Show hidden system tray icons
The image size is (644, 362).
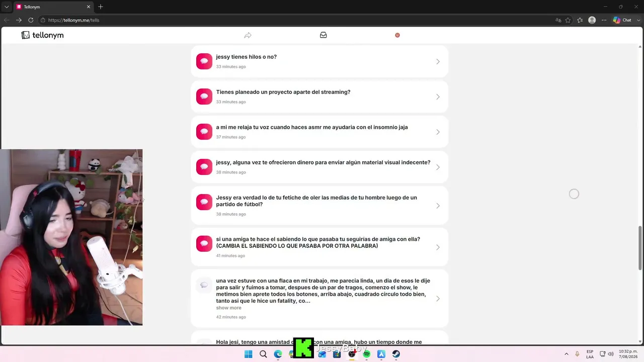click(566, 354)
